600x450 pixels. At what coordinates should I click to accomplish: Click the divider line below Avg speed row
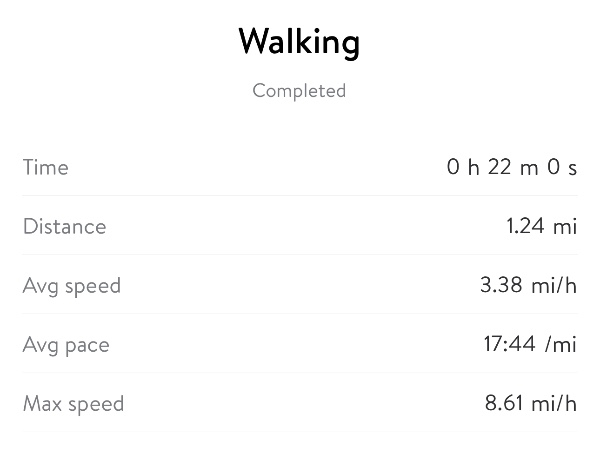point(300,314)
